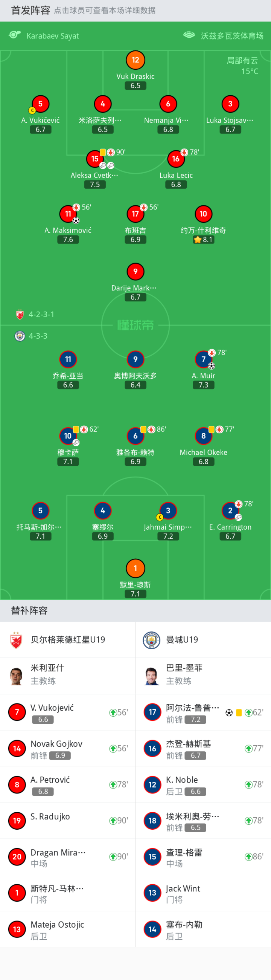Open 曼城U19 team page
The image size is (271, 980).
point(203,639)
